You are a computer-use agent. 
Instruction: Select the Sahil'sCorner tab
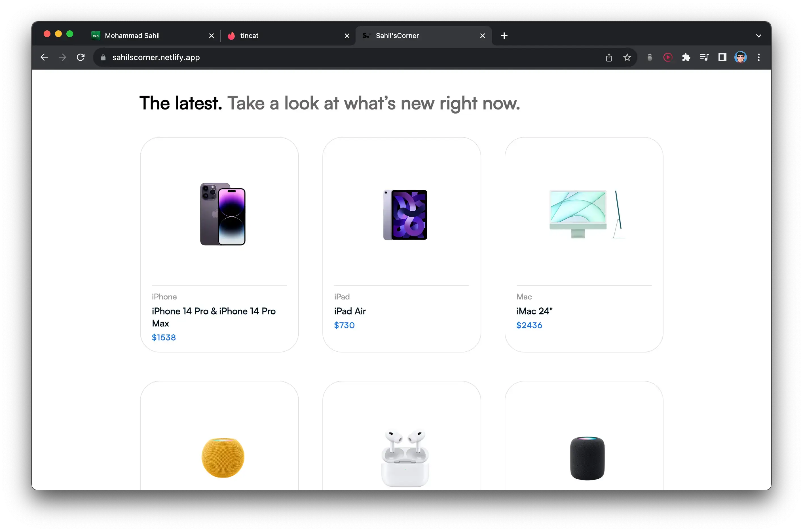point(423,36)
